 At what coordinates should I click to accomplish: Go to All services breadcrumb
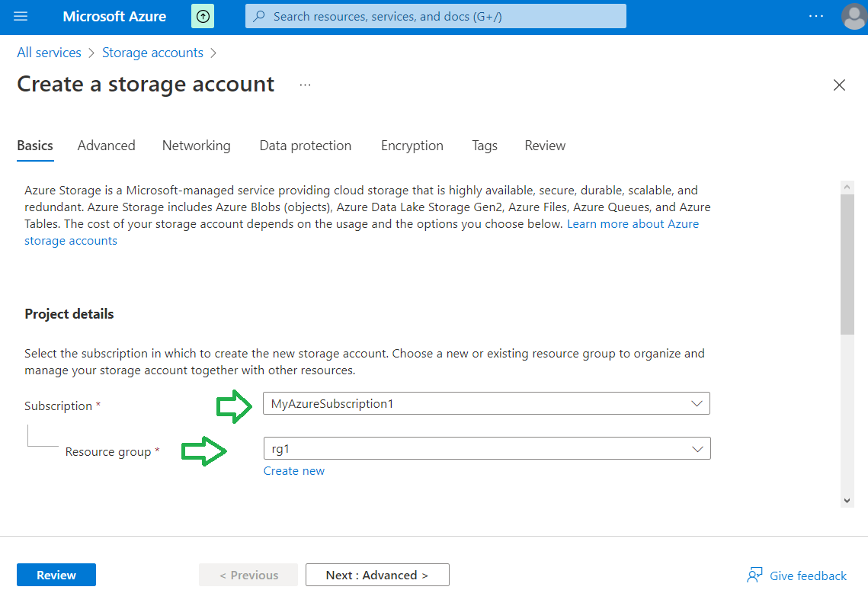click(49, 53)
